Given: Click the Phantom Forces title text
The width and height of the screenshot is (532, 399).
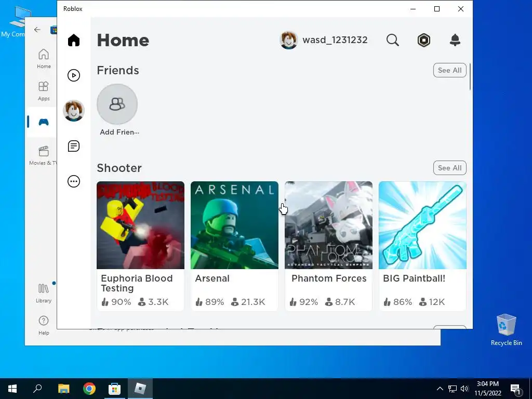Looking at the screenshot, I should 329,278.
